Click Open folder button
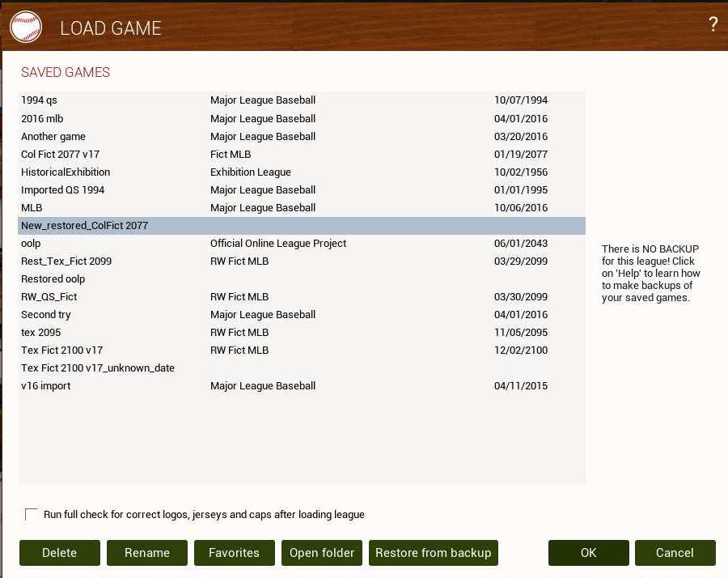Screen dimensions: 728x578 (x=322, y=553)
